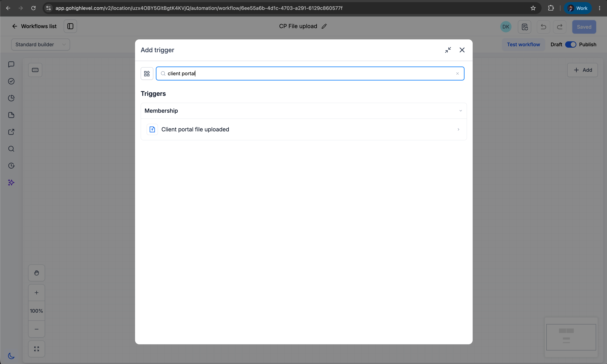This screenshot has width=607, height=364.
Task: Click the browser address bar URL
Action: coord(199,8)
